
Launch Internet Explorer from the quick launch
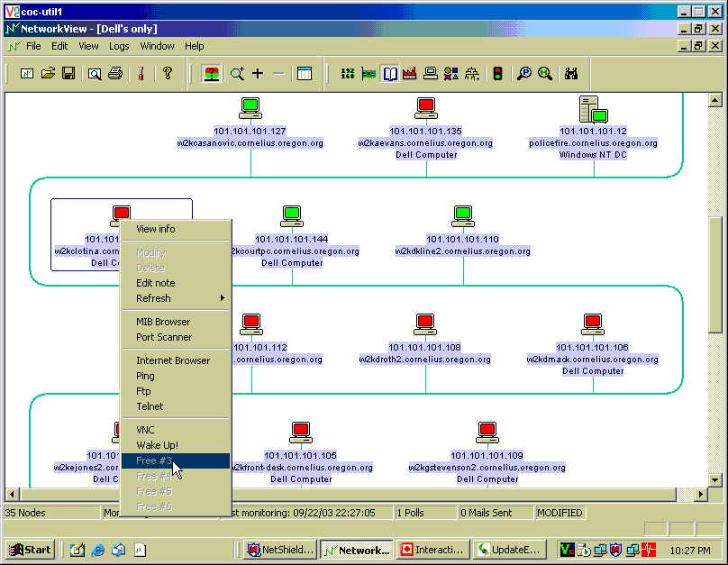click(x=98, y=550)
